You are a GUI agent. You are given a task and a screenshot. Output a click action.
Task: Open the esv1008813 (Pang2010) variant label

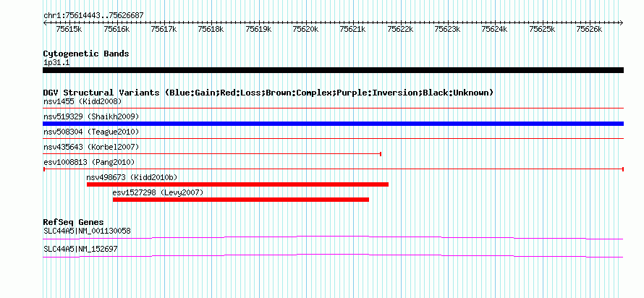click(89, 162)
